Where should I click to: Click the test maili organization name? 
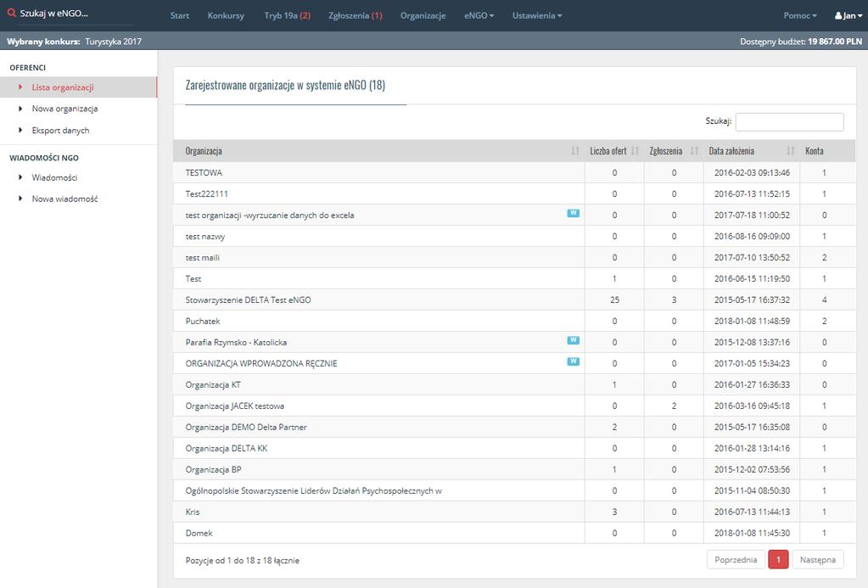point(202,257)
